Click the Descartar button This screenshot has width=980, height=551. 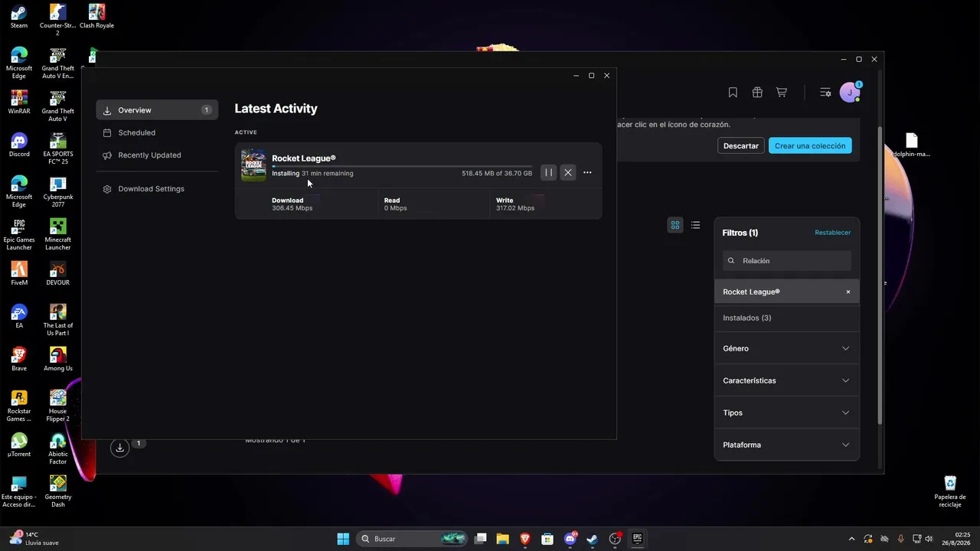741,145
